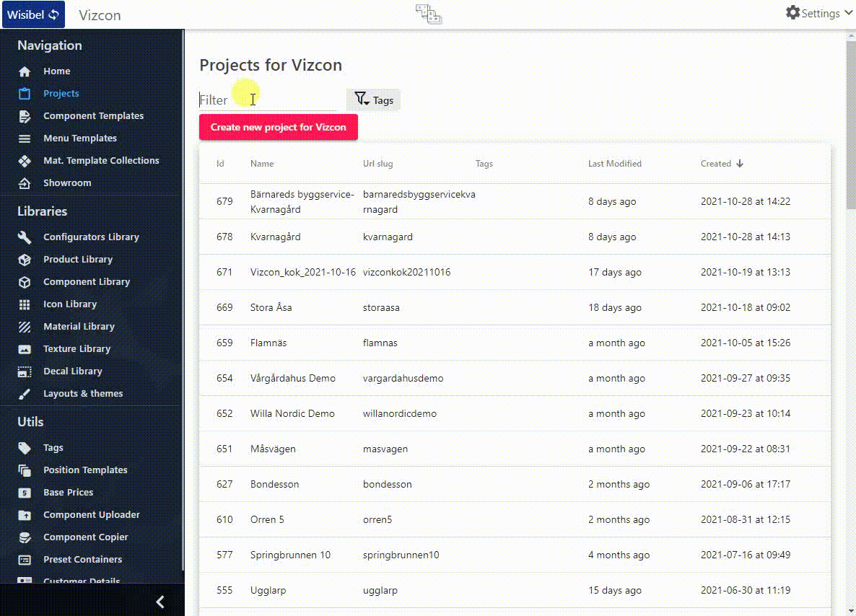856x616 pixels.
Task: Sort projects by Last Modified column
Action: [x=614, y=164]
